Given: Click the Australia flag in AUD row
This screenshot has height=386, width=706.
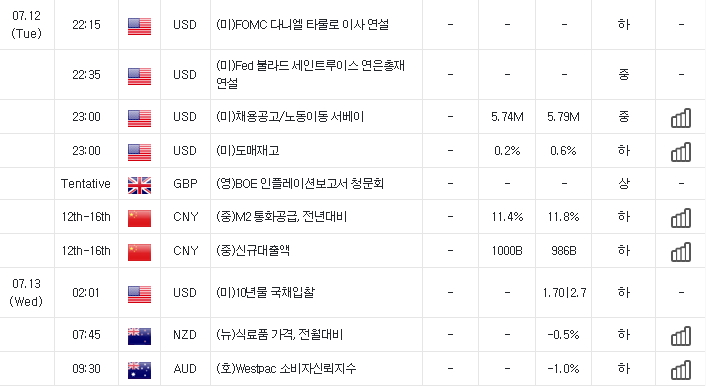Looking at the screenshot, I should pos(140,370).
